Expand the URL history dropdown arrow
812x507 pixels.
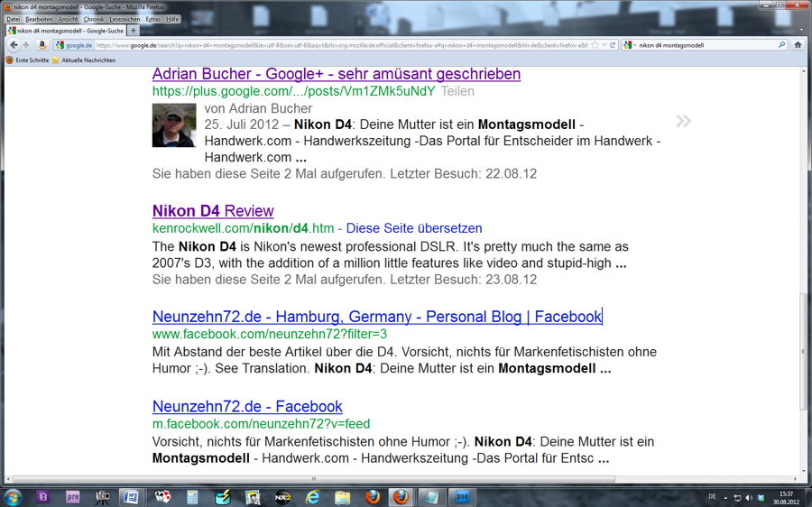tap(604, 45)
